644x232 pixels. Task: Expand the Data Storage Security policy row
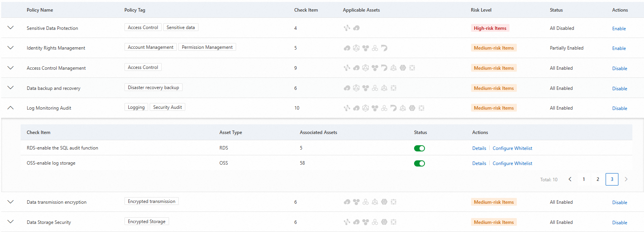click(10, 222)
